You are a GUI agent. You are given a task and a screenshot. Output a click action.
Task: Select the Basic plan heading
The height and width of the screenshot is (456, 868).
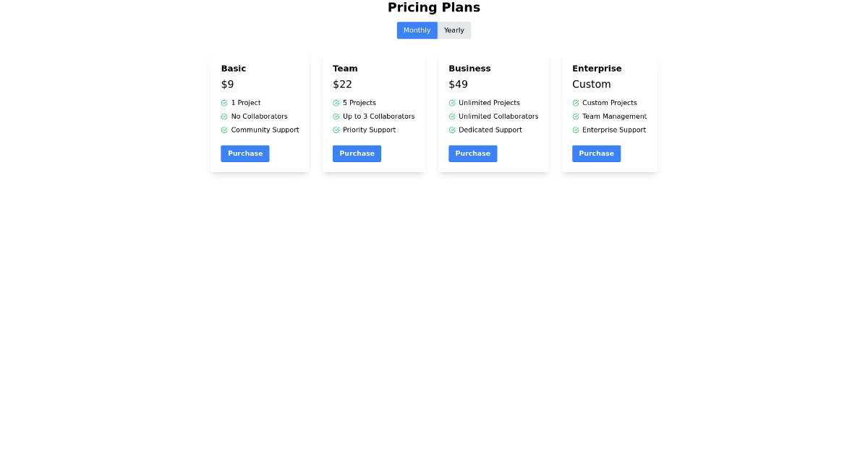[233, 68]
